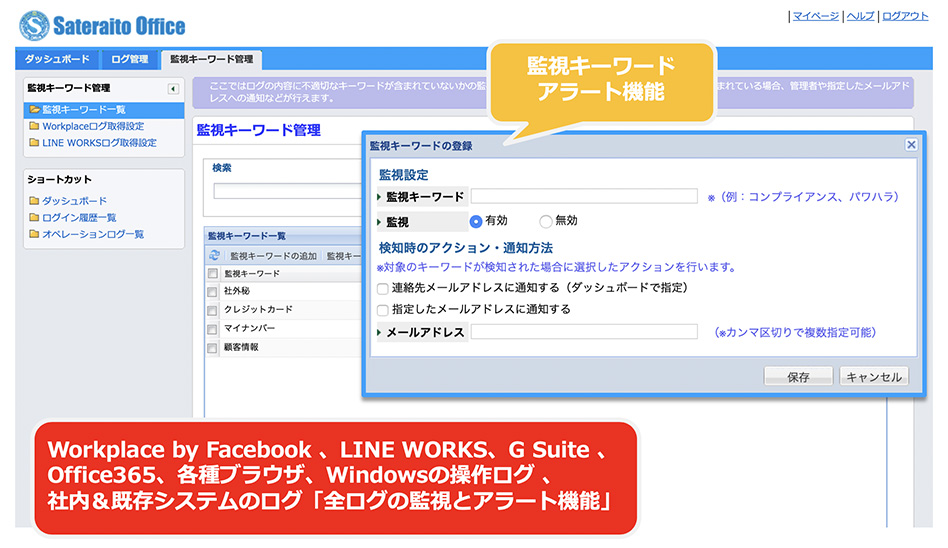
Task: Check the クレジットカード row checkbox
Action: 212,310
